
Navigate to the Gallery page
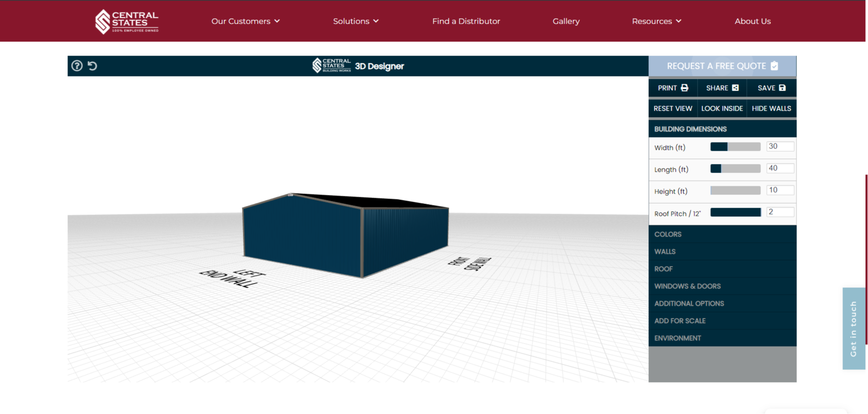pos(566,21)
